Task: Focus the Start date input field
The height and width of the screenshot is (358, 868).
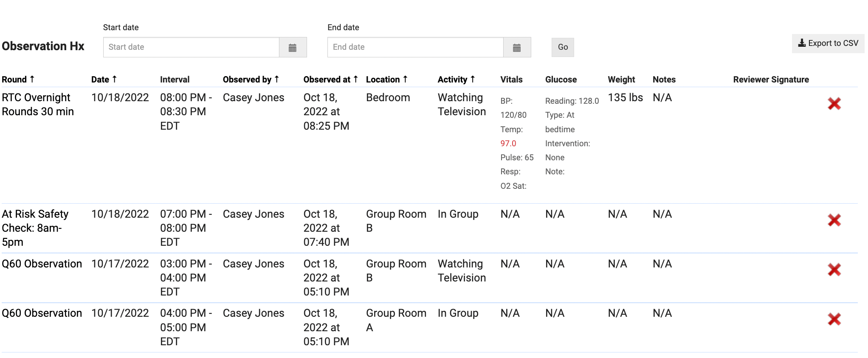Action: (191, 47)
